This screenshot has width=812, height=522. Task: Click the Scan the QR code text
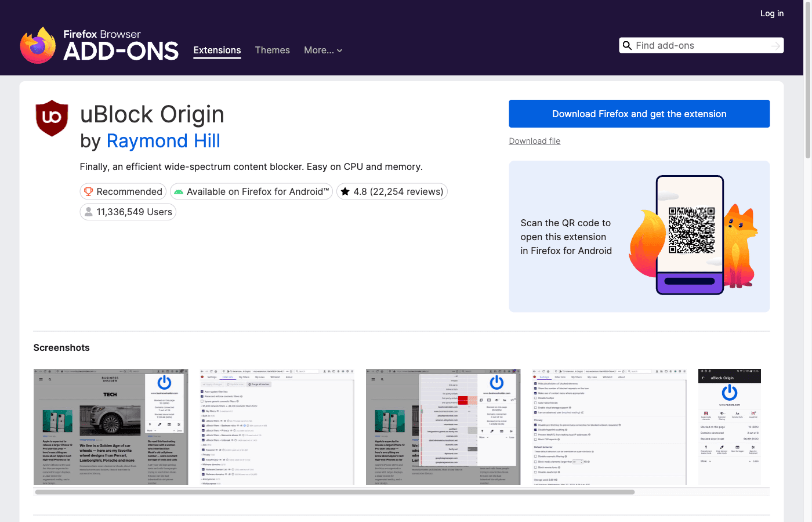pos(566,237)
